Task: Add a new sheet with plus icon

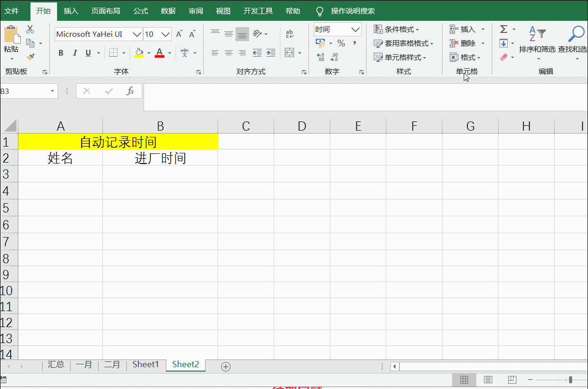Action: point(225,367)
